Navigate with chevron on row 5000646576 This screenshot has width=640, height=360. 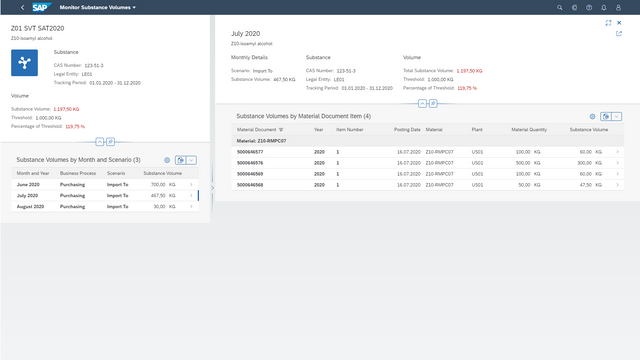pyautogui.click(x=618, y=163)
